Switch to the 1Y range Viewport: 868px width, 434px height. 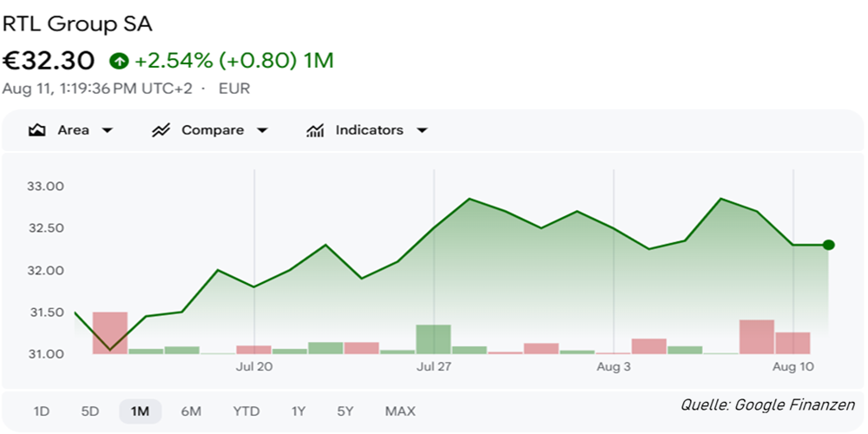click(299, 411)
